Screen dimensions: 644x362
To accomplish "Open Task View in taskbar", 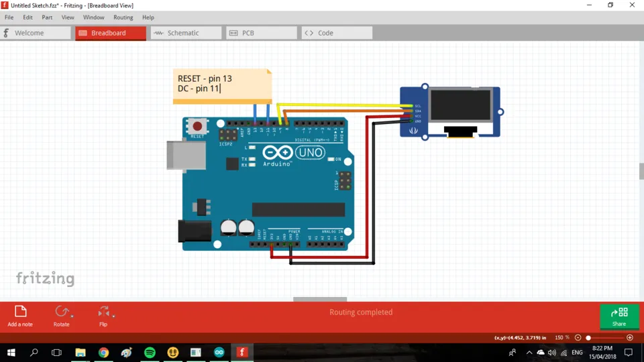I will (56, 353).
